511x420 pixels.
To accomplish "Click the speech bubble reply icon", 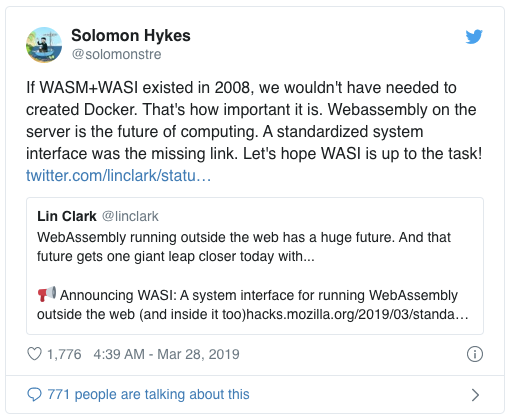I will (34, 394).
